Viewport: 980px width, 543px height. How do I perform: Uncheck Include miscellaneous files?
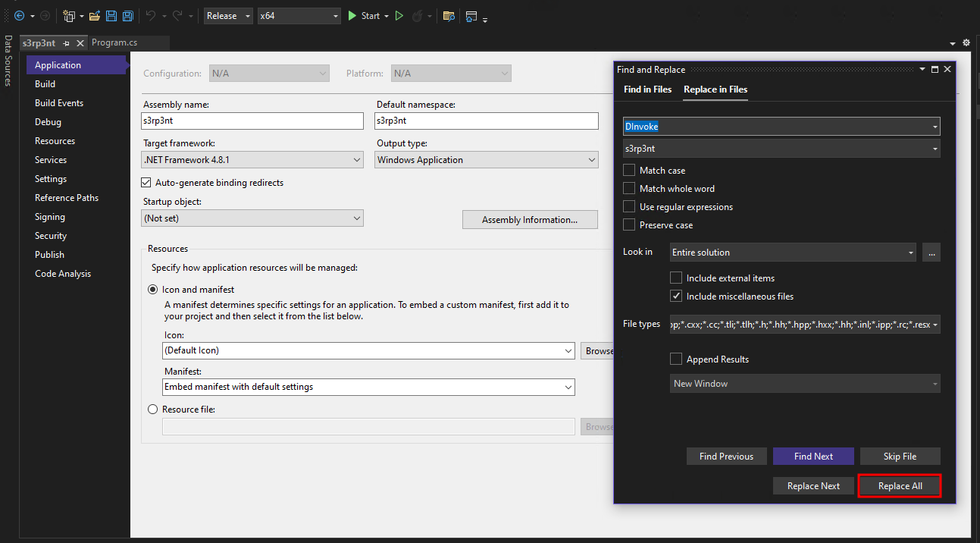coord(676,297)
